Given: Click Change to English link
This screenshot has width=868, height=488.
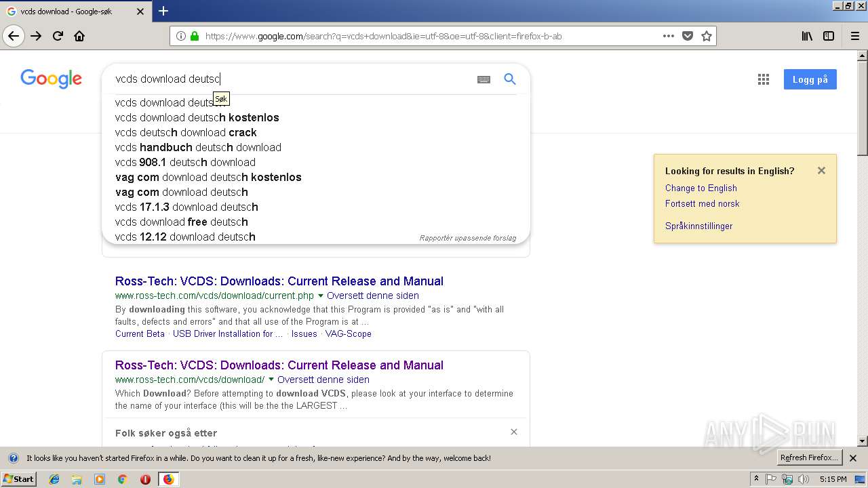Looking at the screenshot, I should click(701, 188).
